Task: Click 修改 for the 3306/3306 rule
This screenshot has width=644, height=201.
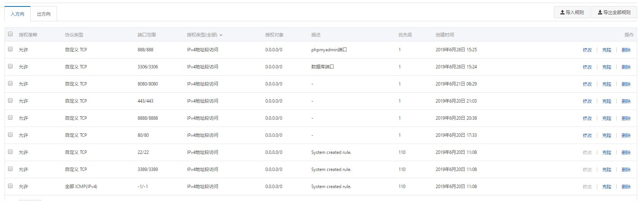Action: tap(587, 67)
